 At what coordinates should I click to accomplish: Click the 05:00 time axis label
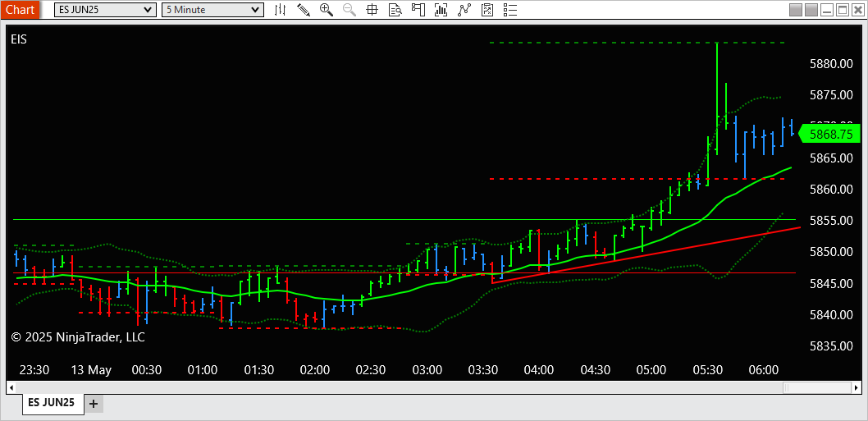[x=651, y=370]
